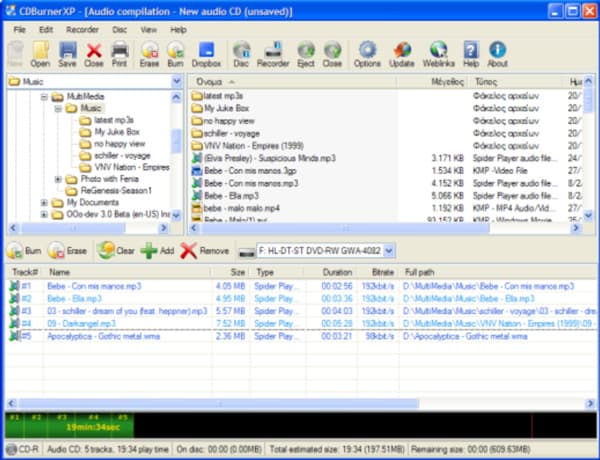Screen dimensions: 600x460
Task: Click the red X Remove button
Action: [x=205, y=251]
